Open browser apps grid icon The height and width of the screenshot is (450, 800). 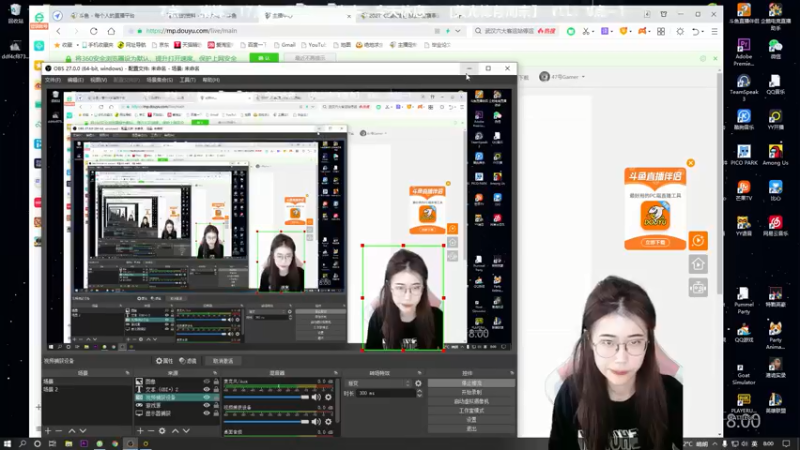661,31
